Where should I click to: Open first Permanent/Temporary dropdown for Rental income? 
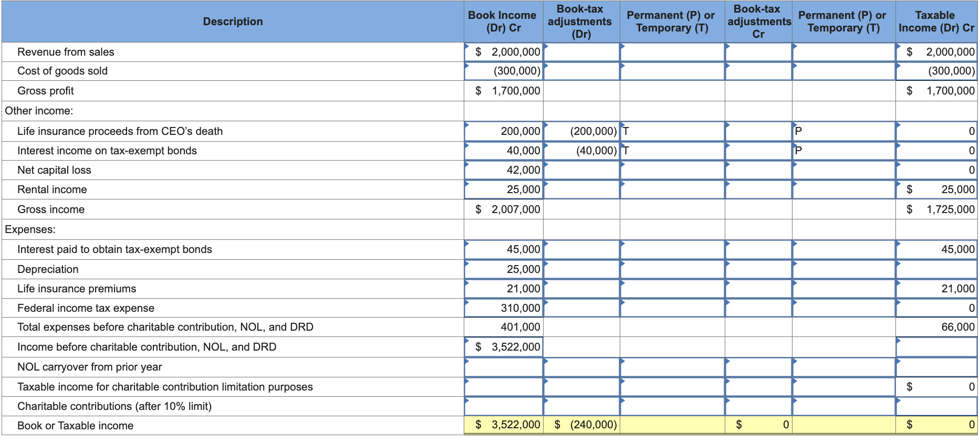672,189
